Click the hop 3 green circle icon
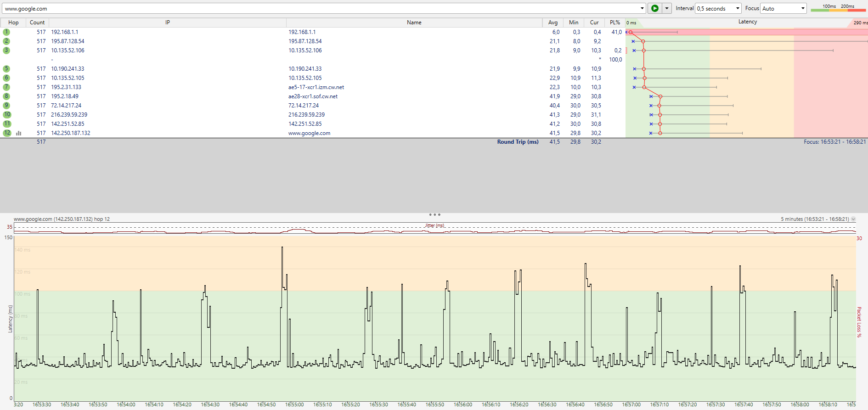868x410 pixels. [x=6, y=51]
